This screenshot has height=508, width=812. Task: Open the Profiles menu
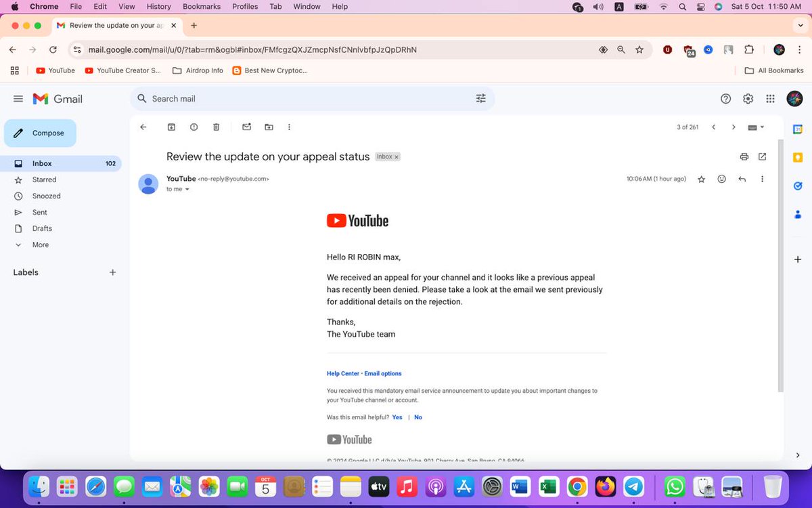[x=245, y=7]
